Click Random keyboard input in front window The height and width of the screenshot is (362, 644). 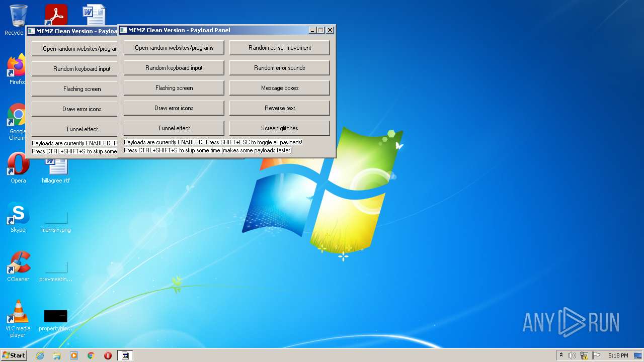174,68
